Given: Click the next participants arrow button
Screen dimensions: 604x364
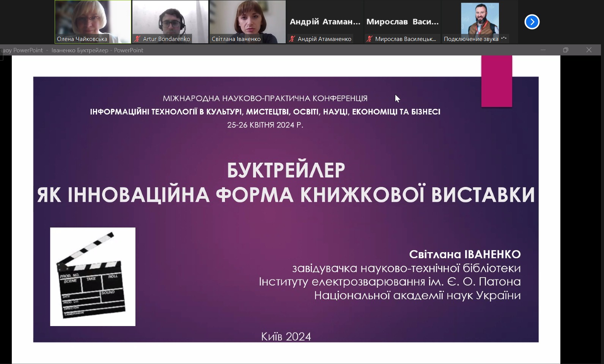Looking at the screenshot, I should pyautogui.click(x=532, y=22).
